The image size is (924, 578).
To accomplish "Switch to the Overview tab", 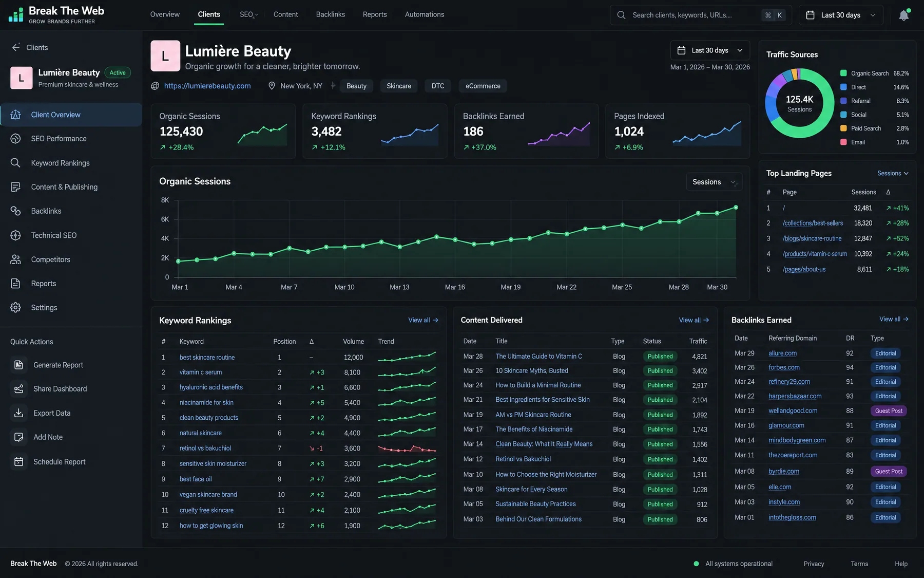I will point(165,14).
